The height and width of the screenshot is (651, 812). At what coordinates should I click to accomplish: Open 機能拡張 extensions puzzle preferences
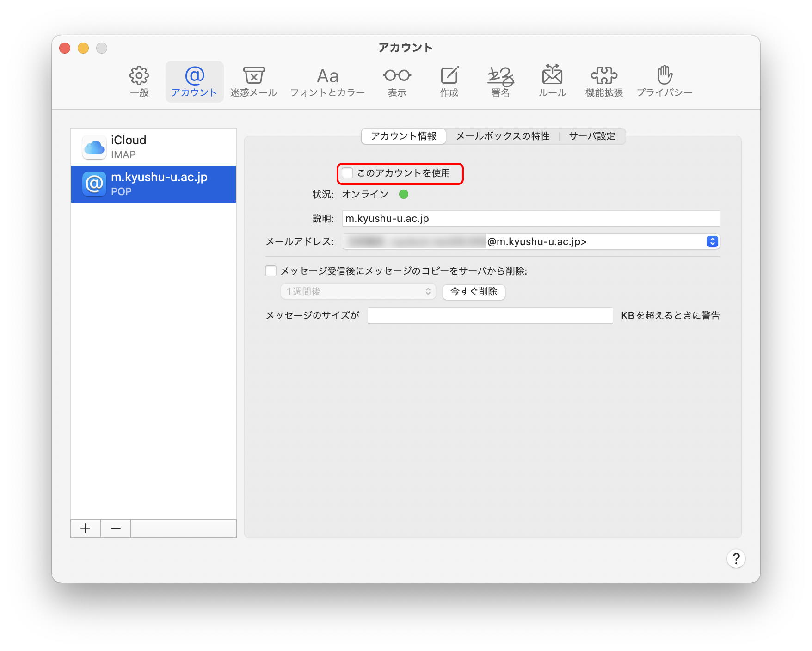[604, 81]
